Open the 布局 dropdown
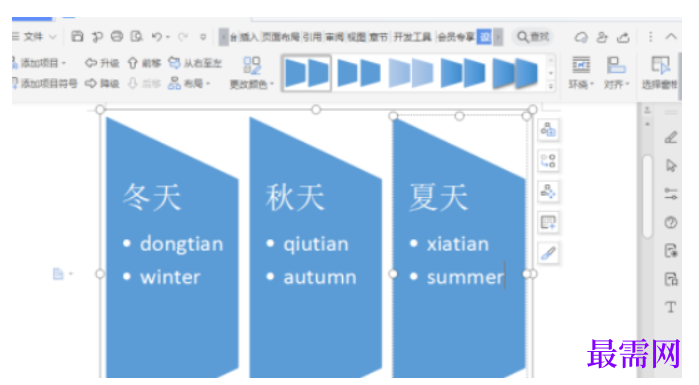The height and width of the screenshot is (385, 699). [189, 83]
